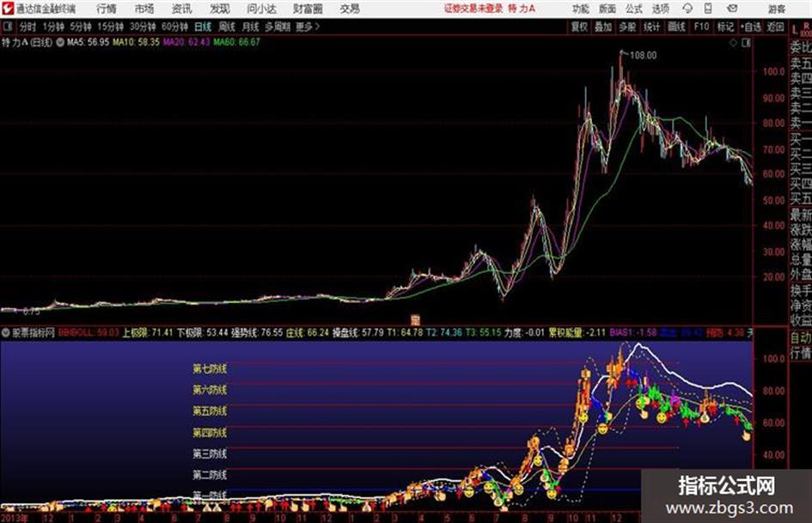Select the 周线 weekly period tab
Image resolution: width=812 pixels, height=523 pixels.
[227, 27]
